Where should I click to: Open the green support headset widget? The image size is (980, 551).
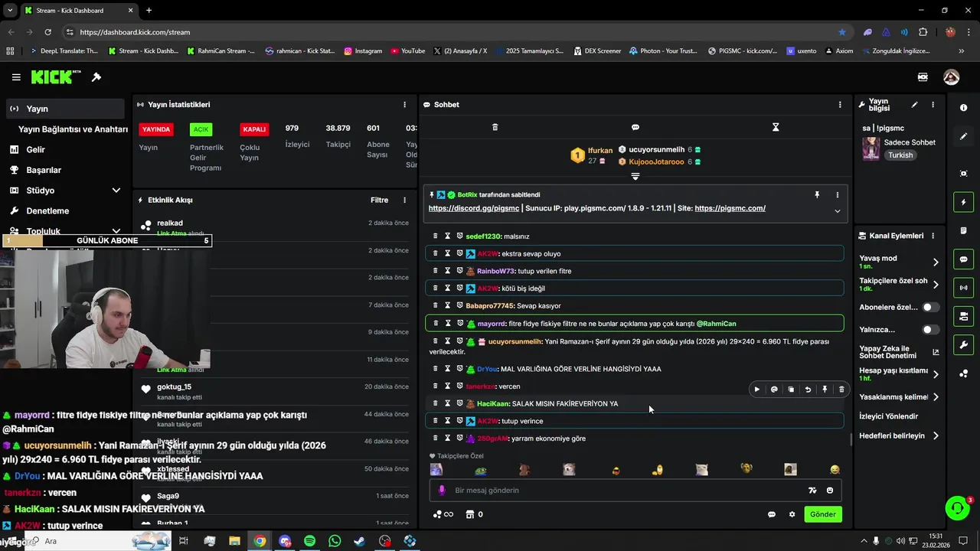click(957, 508)
